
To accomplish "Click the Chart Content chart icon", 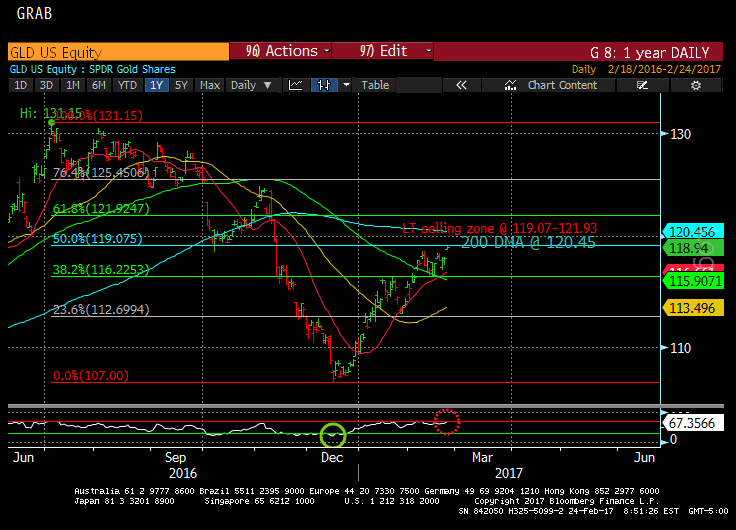I will coord(510,85).
